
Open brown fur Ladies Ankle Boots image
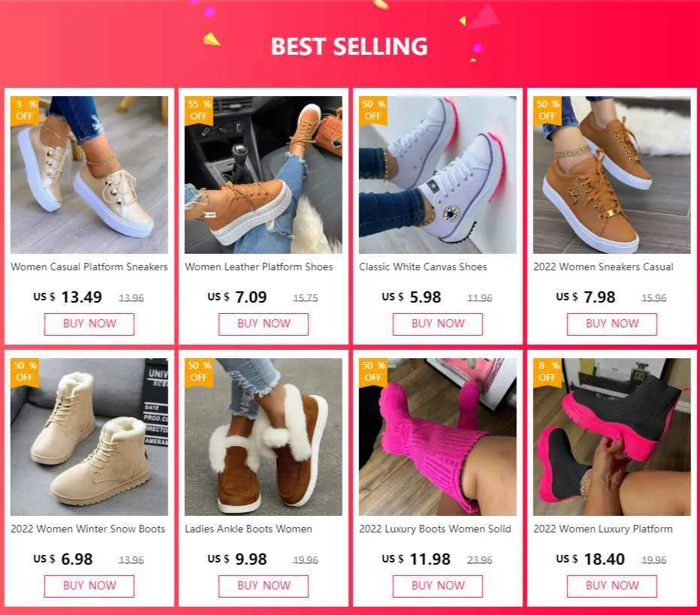264,437
